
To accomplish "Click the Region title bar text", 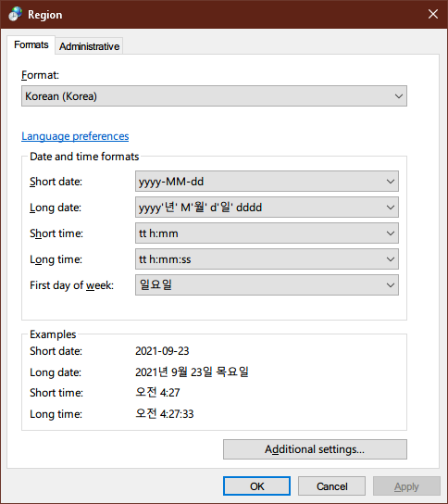I will (45, 15).
